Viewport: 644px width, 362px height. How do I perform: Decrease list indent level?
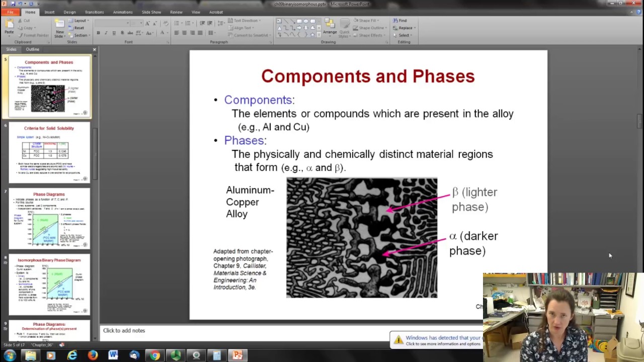202,23
